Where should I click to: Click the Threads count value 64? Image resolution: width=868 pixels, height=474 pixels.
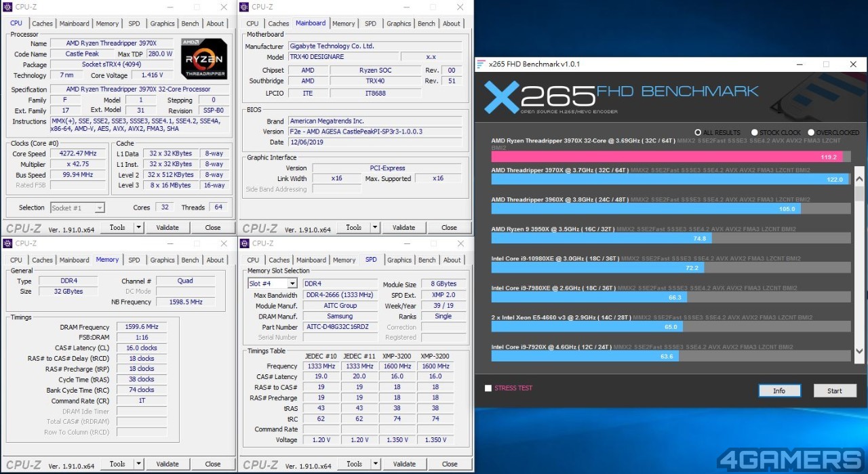tap(218, 208)
